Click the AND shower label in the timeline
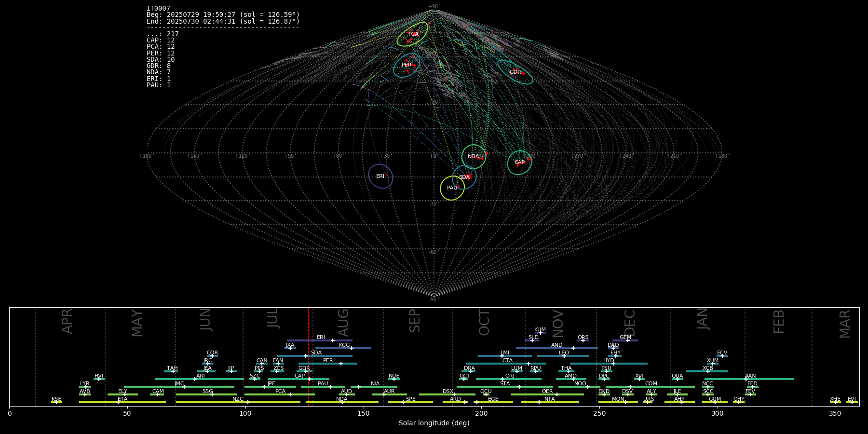 click(x=556, y=345)
